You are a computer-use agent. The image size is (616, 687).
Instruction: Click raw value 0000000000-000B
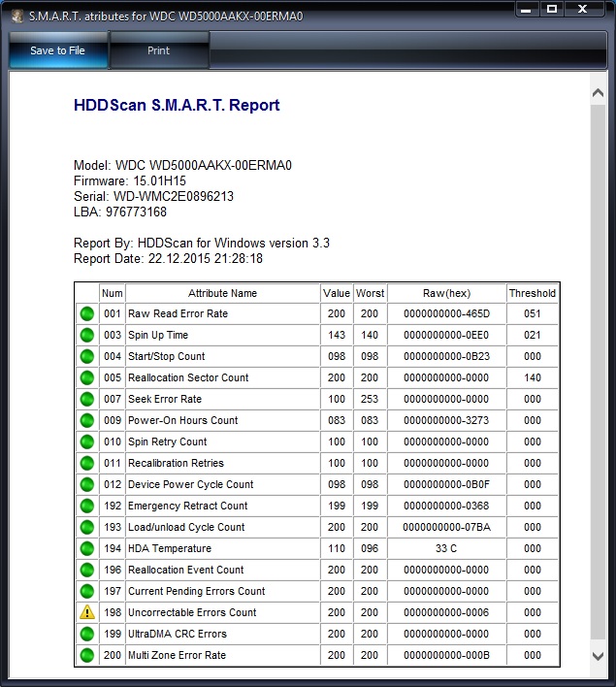coord(446,655)
